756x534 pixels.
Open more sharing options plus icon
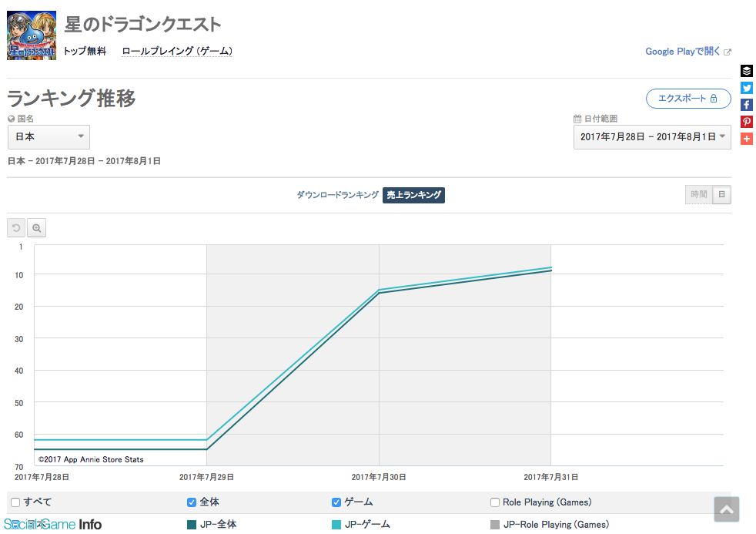coord(746,139)
